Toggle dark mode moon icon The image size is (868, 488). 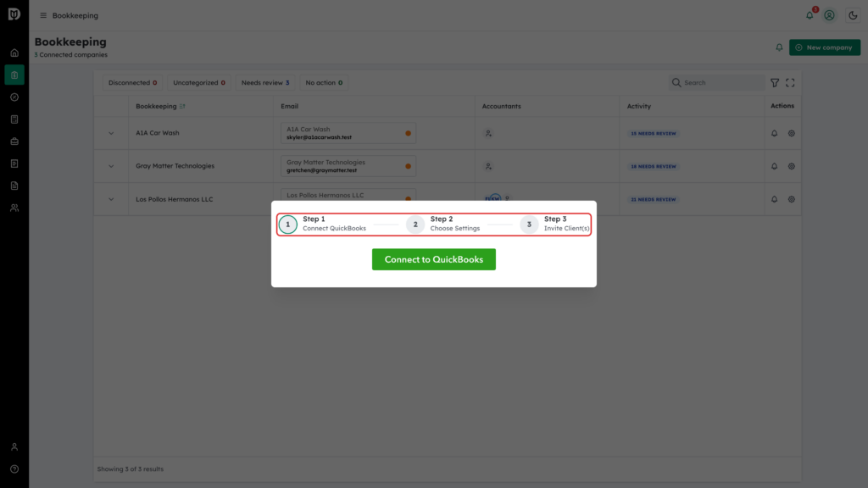pos(853,15)
